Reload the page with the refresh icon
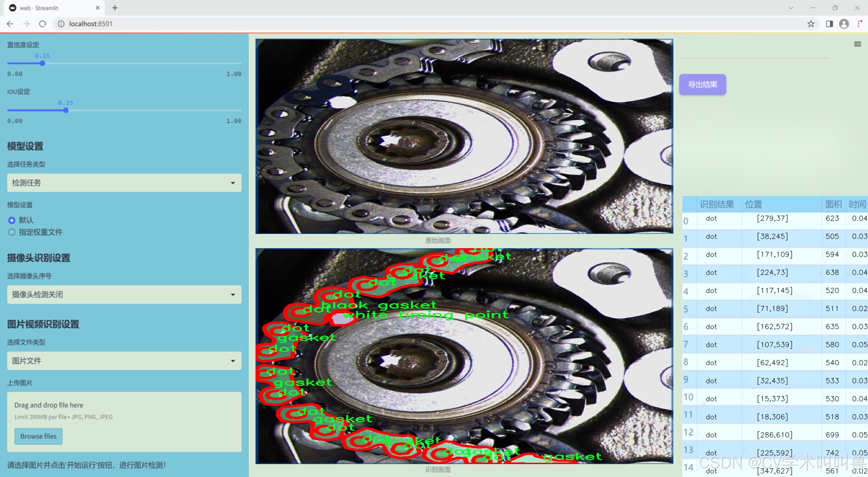 point(43,24)
